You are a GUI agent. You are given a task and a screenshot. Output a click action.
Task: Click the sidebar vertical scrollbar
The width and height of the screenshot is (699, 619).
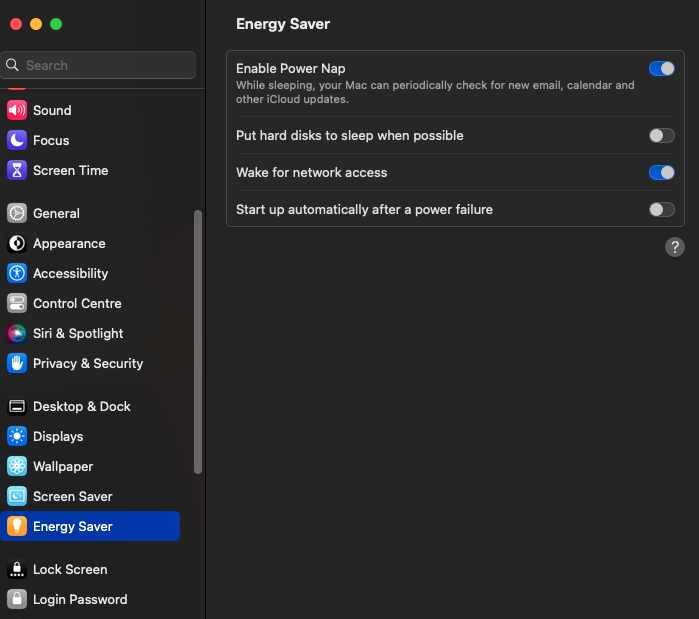point(198,340)
